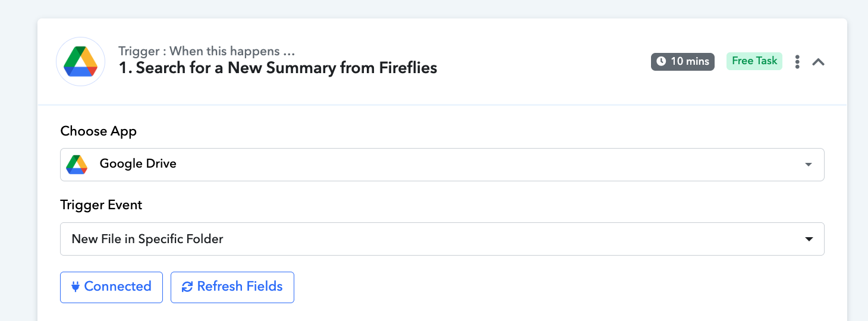
Task: Click the Free Task badge
Action: tap(754, 61)
